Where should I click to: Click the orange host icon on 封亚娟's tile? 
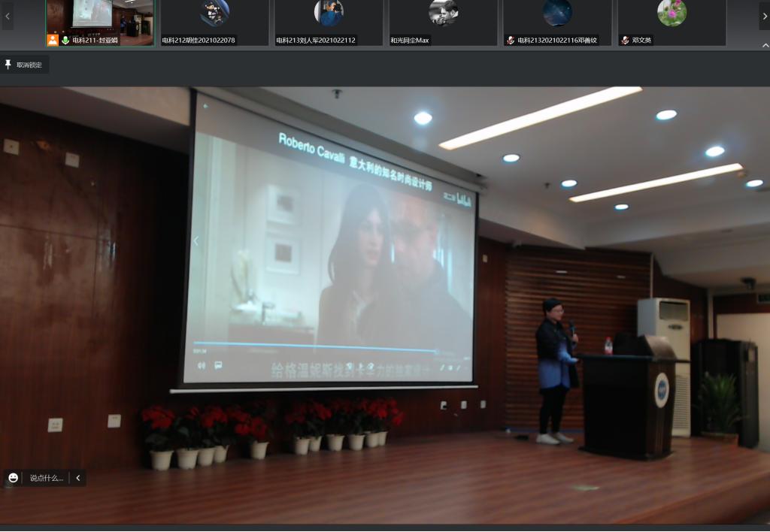[53, 40]
